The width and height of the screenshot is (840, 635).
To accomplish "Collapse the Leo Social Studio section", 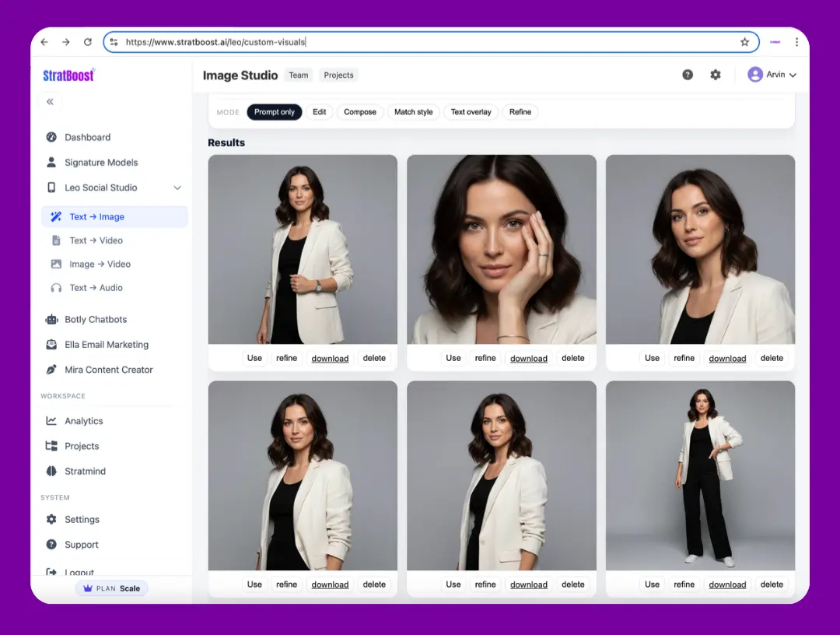I will coord(177,188).
